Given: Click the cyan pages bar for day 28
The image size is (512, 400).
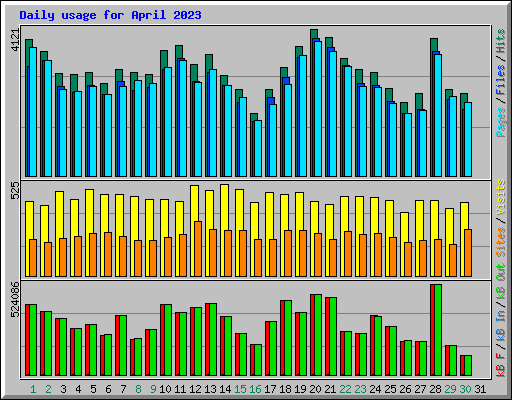Looking at the screenshot, I should tap(438, 116).
